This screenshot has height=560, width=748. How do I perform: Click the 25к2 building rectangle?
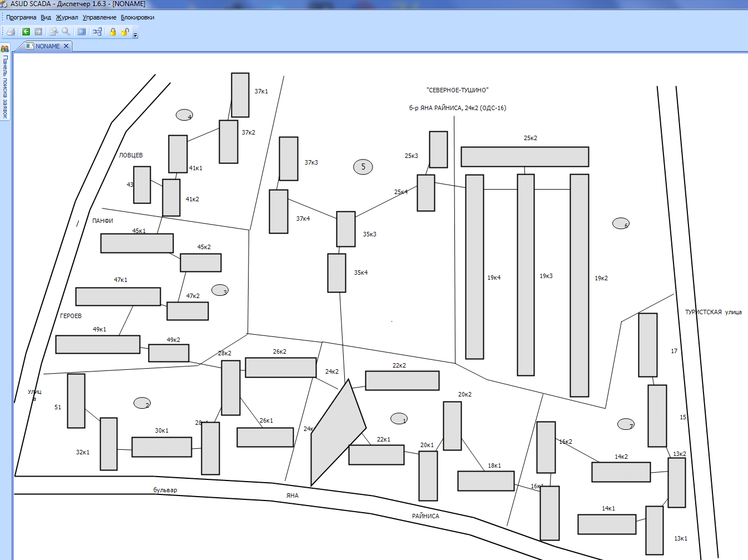point(524,157)
